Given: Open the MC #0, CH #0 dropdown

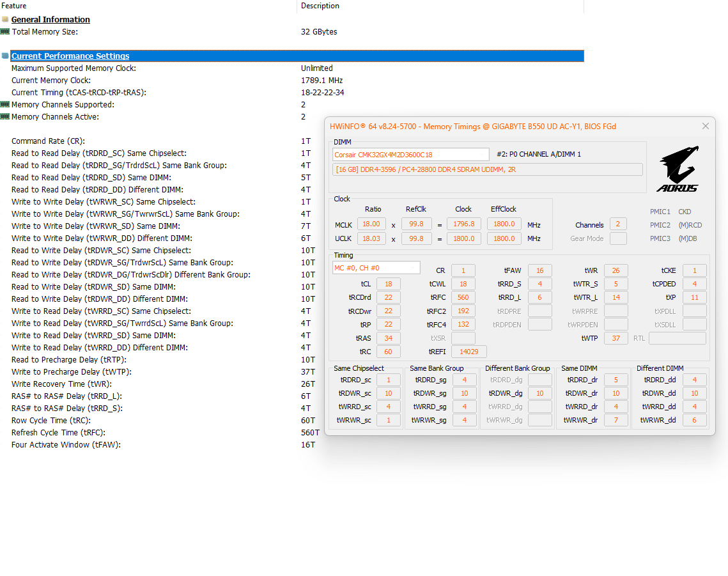Looking at the screenshot, I should pyautogui.click(x=376, y=268).
